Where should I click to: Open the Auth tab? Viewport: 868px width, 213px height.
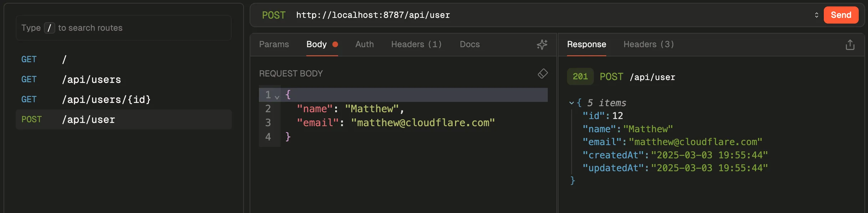pos(364,44)
